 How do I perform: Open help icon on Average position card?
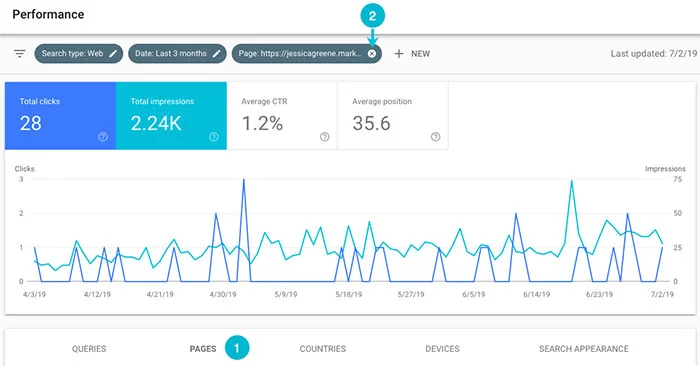pos(436,137)
